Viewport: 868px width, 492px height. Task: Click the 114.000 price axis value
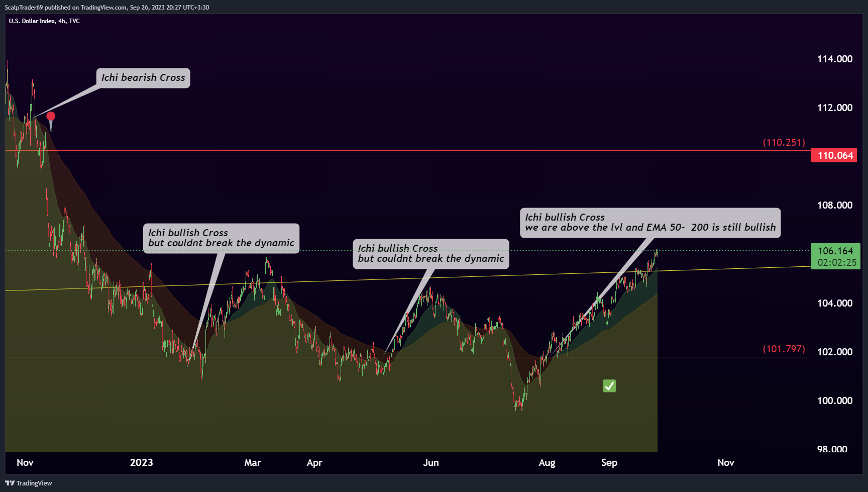tap(835, 59)
